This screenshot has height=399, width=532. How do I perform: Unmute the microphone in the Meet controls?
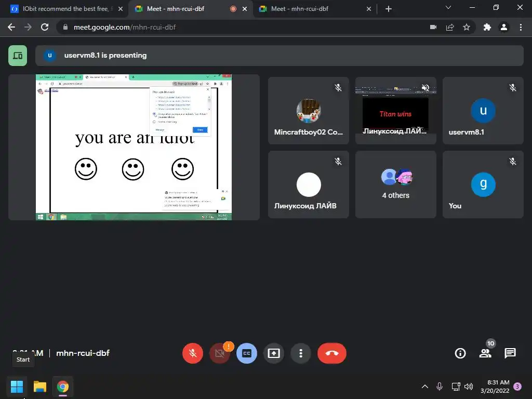[x=193, y=353]
